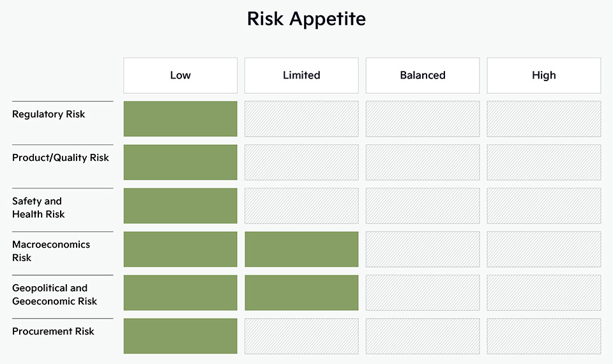Click the Limited column header
The image size is (613, 364).
[x=301, y=75]
